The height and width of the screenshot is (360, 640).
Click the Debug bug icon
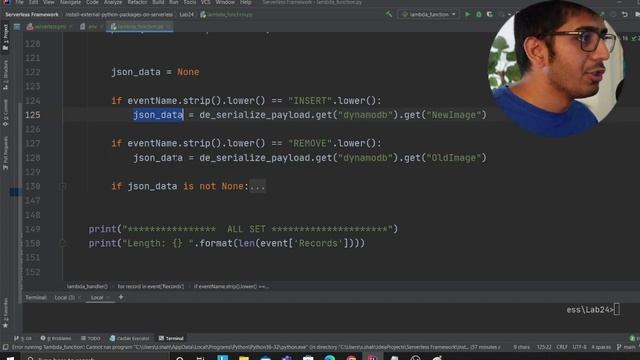coord(478,14)
